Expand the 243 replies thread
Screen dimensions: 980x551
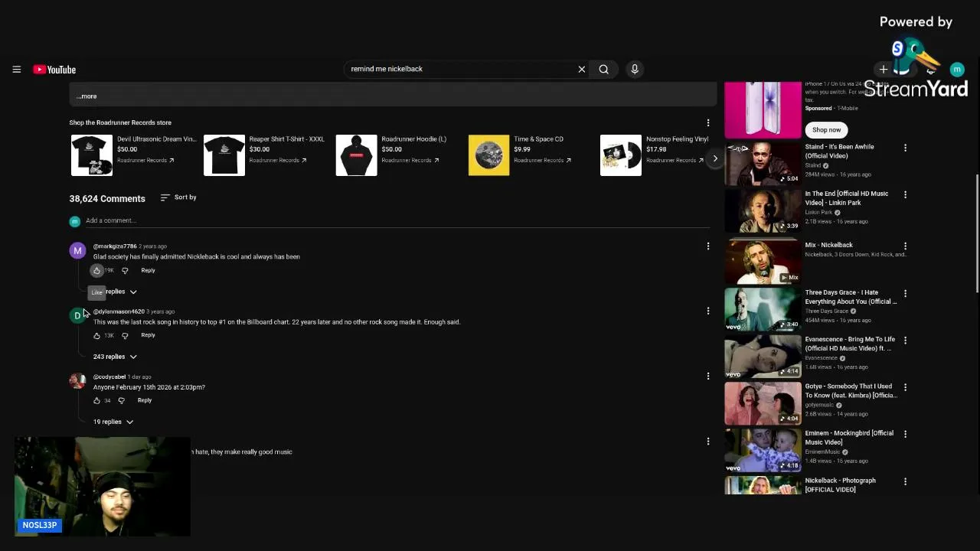click(x=115, y=357)
